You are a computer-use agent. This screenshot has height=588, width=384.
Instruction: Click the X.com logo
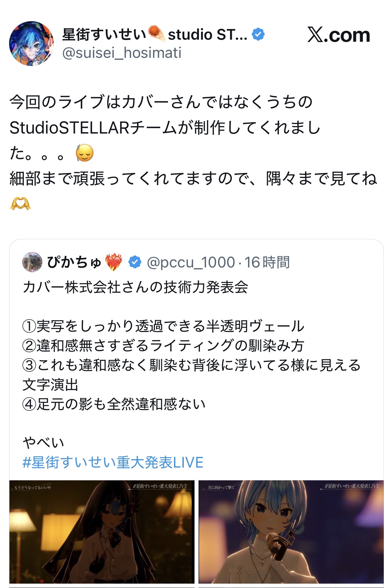click(x=339, y=35)
